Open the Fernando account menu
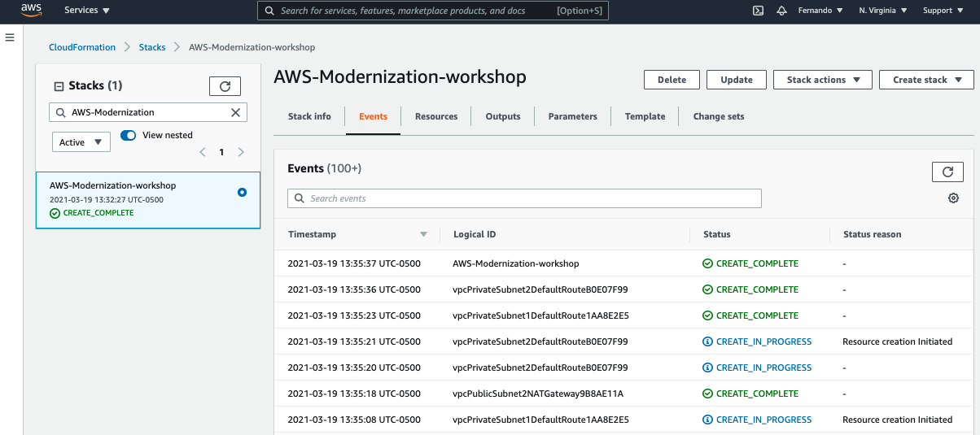The image size is (980, 435). click(x=820, y=11)
